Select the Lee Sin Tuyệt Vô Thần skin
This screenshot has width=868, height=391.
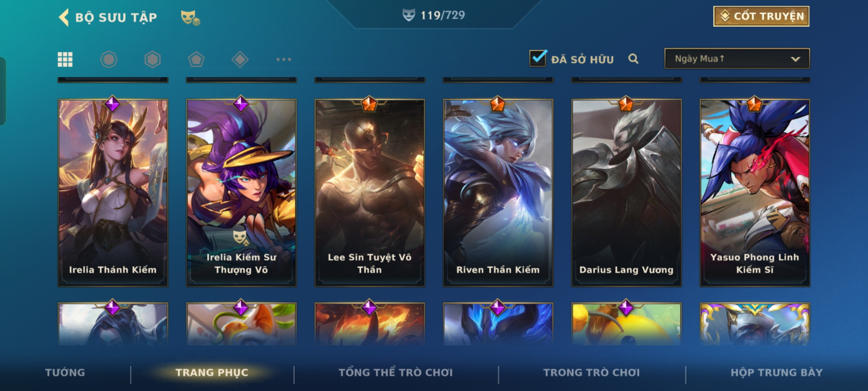tap(370, 193)
